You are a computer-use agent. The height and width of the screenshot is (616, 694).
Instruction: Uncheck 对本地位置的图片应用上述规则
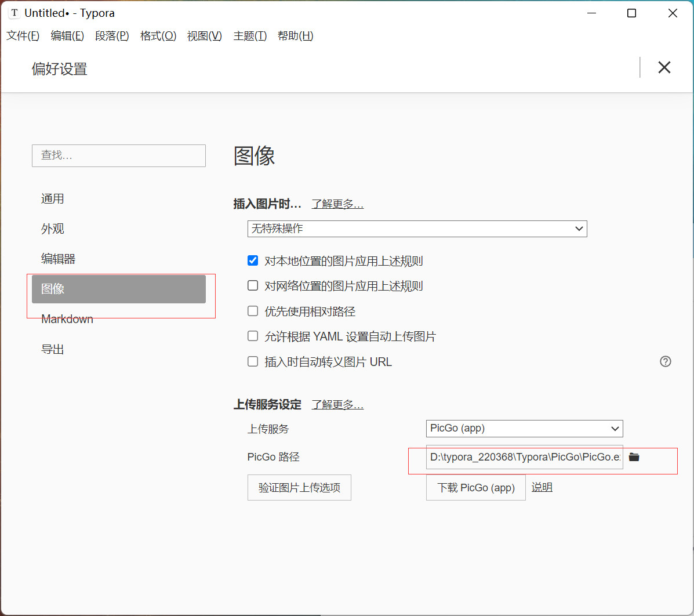253,260
